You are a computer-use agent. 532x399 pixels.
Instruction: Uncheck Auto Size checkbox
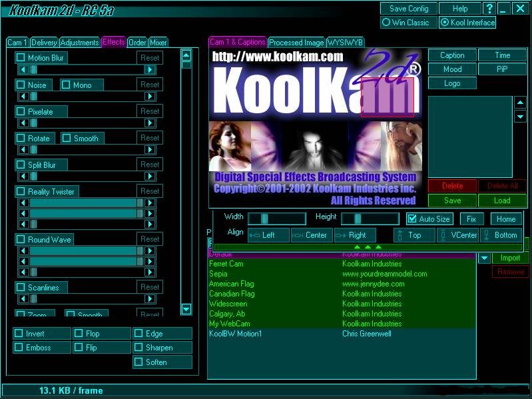click(x=412, y=219)
